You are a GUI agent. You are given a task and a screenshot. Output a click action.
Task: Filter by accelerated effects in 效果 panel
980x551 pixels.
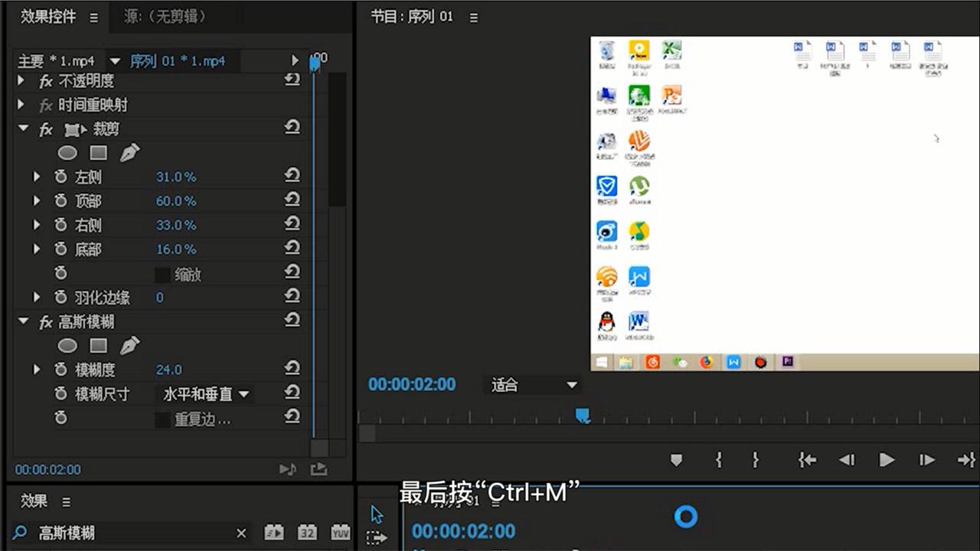(274, 532)
